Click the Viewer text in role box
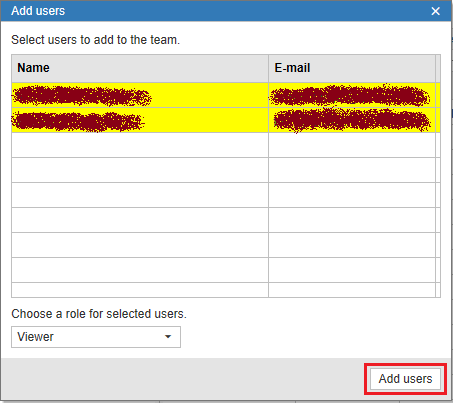The width and height of the screenshot is (453, 403). pyautogui.click(x=35, y=337)
